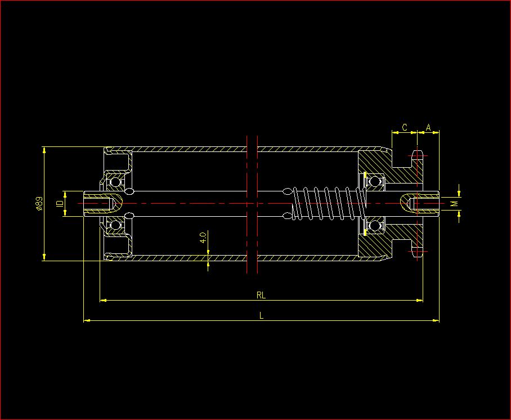Select the bottom sprocket tooth

click(x=417, y=251)
